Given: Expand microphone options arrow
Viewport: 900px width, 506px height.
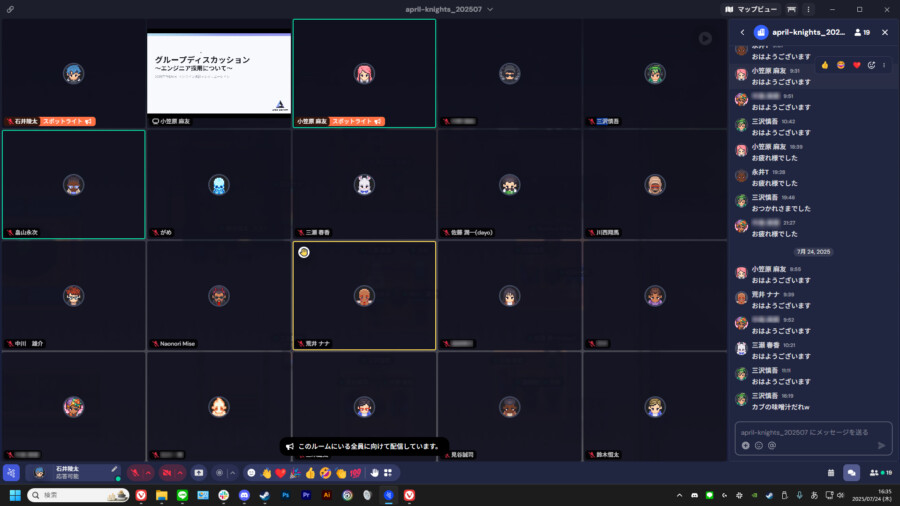Looking at the screenshot, I should tap(148, 472).
